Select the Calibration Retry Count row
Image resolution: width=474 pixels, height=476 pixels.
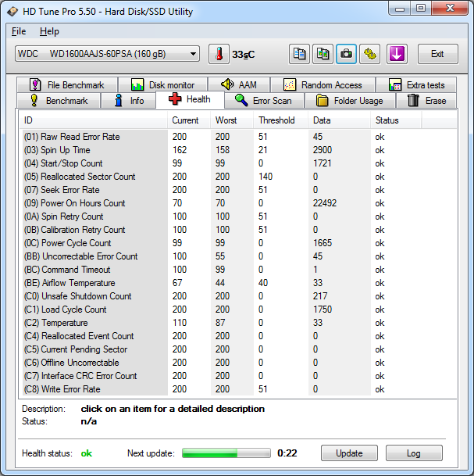coord(239,230)
